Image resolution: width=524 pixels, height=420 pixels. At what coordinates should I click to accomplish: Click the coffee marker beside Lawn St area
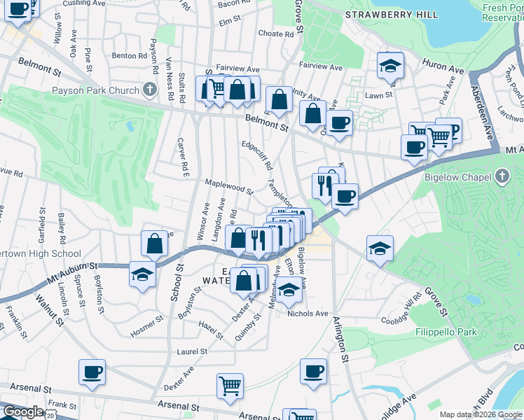point(339,123)
